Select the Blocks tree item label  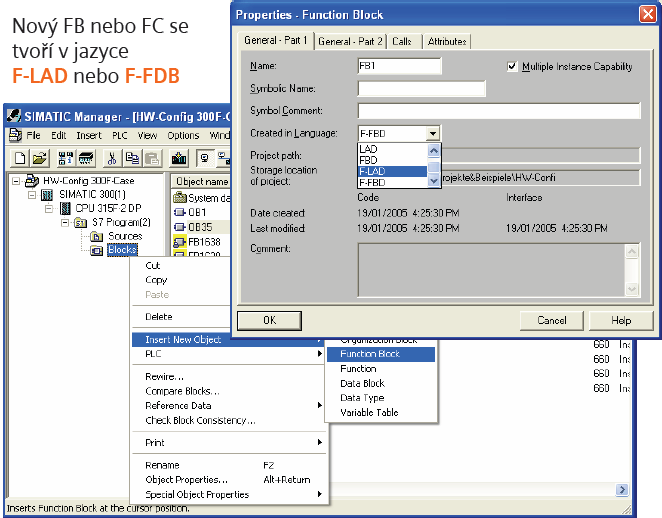[x=122, y=250]
